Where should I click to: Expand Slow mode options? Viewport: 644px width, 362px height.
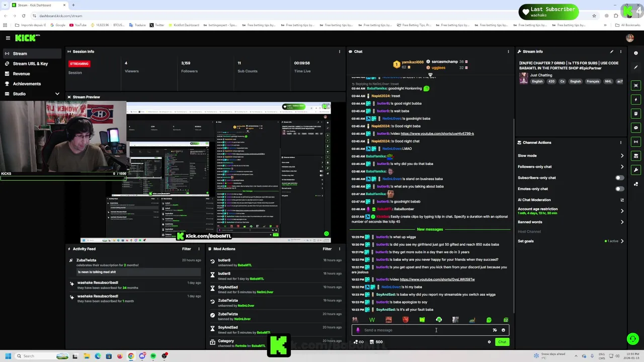pos(622,155)
